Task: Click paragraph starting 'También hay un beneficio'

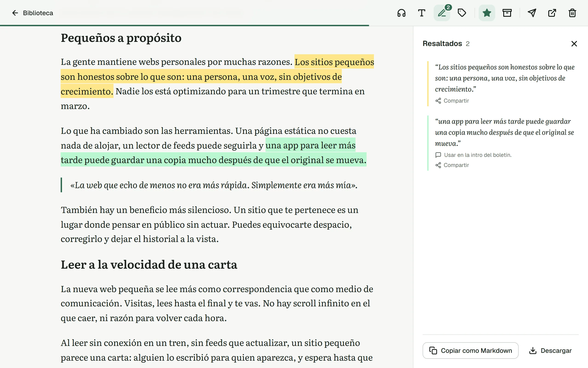Action: tap(209, 224)
